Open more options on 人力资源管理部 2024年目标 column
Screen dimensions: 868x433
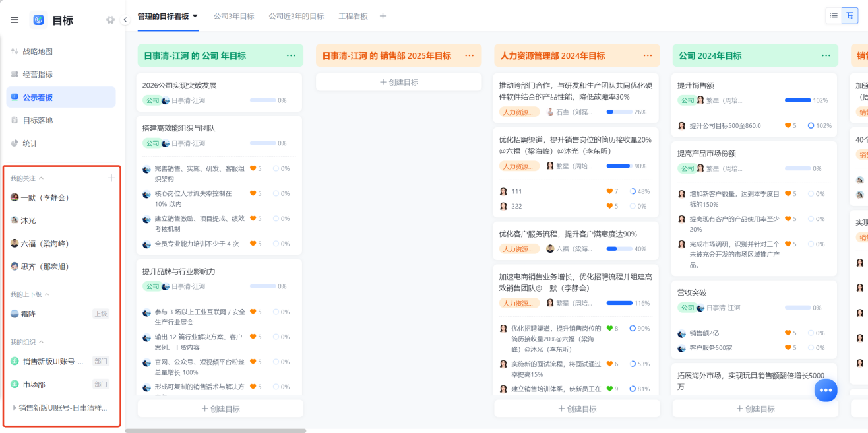pyautogui.click(x=647, y=55)
